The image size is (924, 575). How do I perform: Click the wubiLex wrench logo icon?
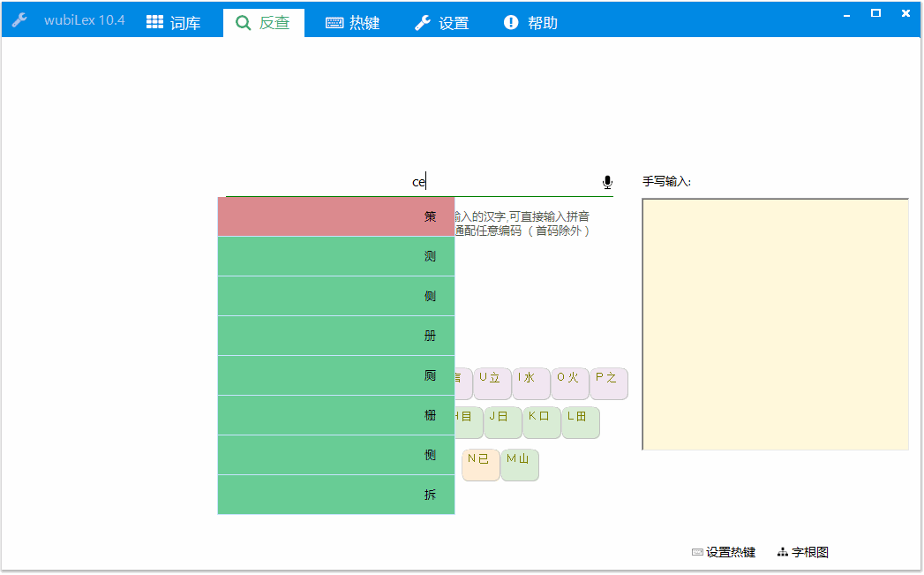click(x=19, y=20)
